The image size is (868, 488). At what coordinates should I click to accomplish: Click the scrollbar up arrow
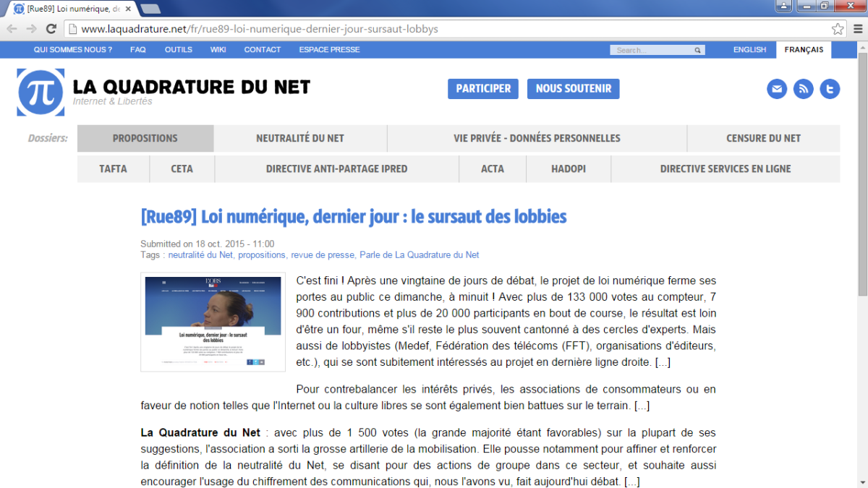click(x=862, y=46)
